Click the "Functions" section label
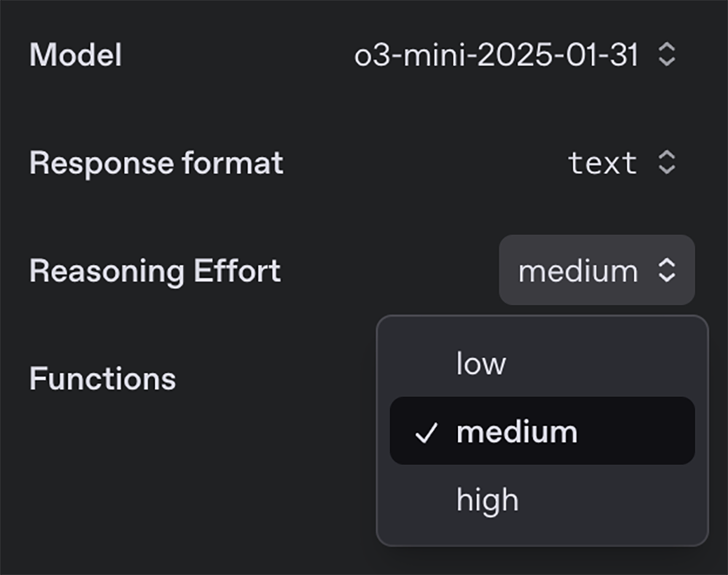This screenshot has width=728, height=575. coord(103,378)
